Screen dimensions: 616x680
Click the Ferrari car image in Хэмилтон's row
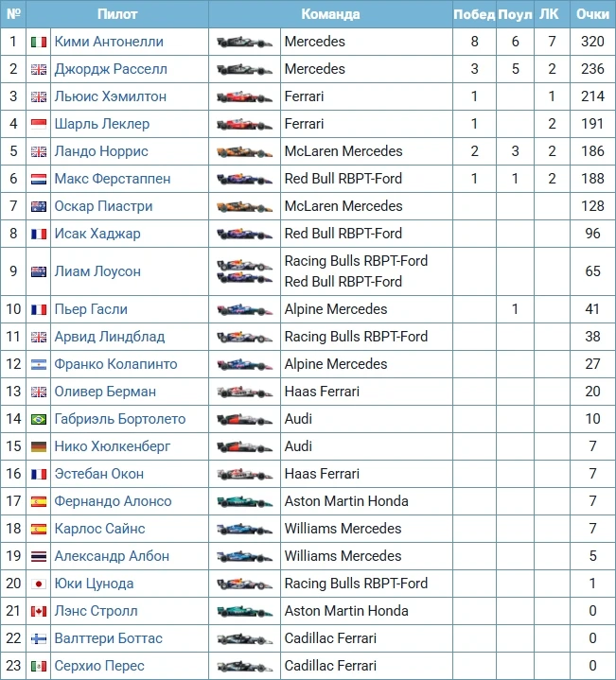click(x=245, y=96)
